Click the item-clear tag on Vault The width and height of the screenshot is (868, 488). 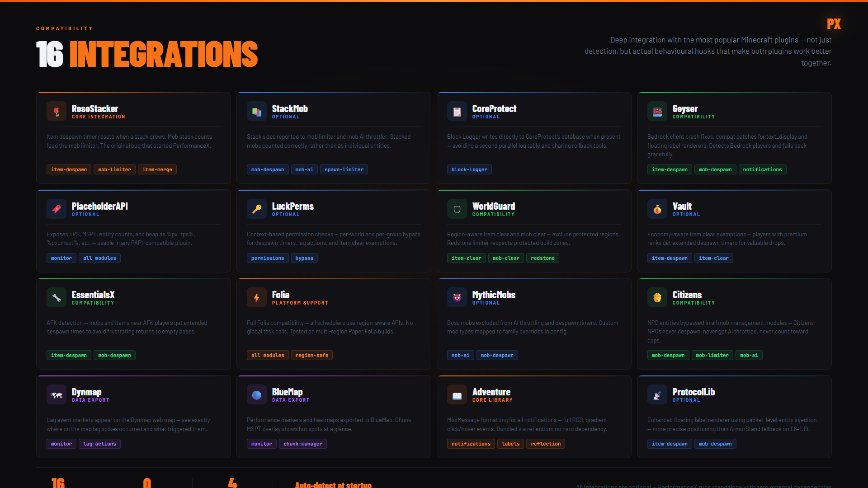[x=714, y=258]
